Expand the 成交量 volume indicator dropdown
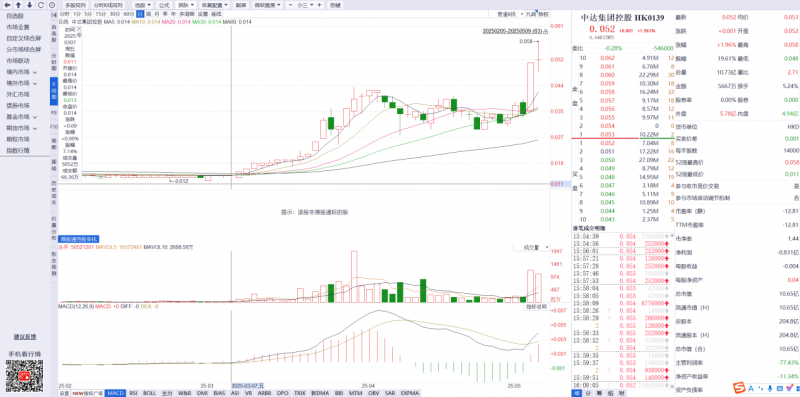The width and height of the screenshot is (800, 397). point(532,247)
